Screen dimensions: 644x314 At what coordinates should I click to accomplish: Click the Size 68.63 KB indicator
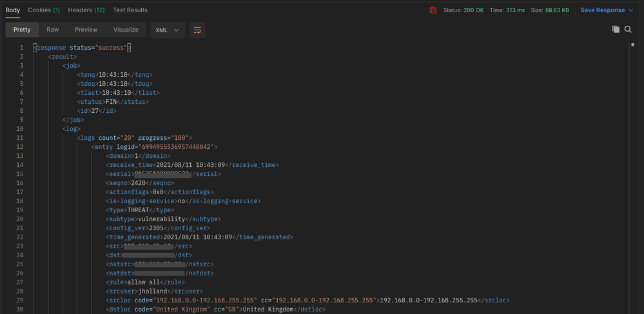(550, 10)
